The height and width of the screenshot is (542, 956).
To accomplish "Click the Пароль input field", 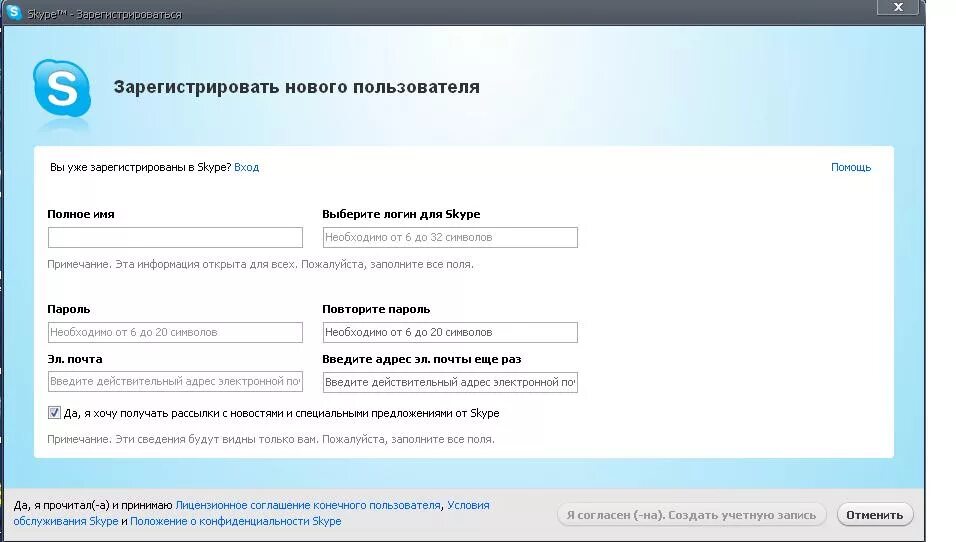I will pyautogui.click(x=175, y=332).
